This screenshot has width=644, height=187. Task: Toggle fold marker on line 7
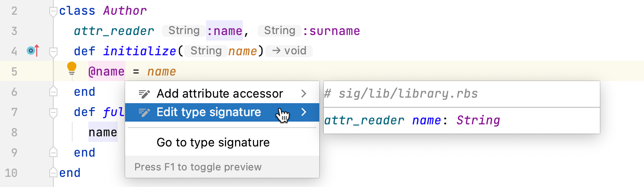[53, 112]
